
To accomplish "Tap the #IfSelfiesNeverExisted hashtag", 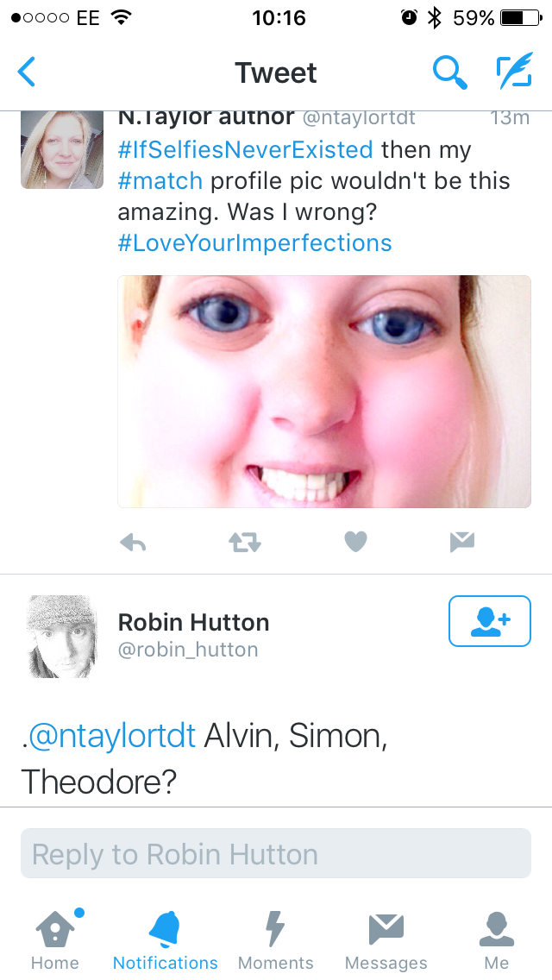I will click(x=245, y=150).
